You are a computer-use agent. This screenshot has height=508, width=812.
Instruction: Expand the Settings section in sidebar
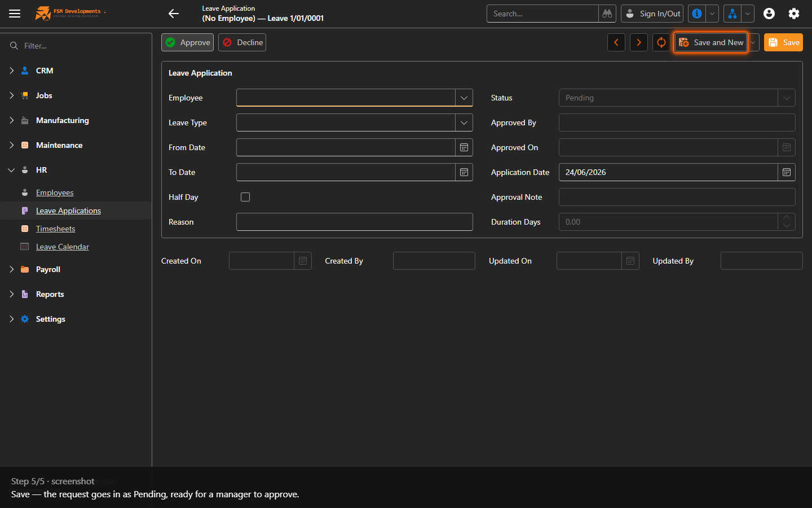pyautogui.click(x=11, y=319)
